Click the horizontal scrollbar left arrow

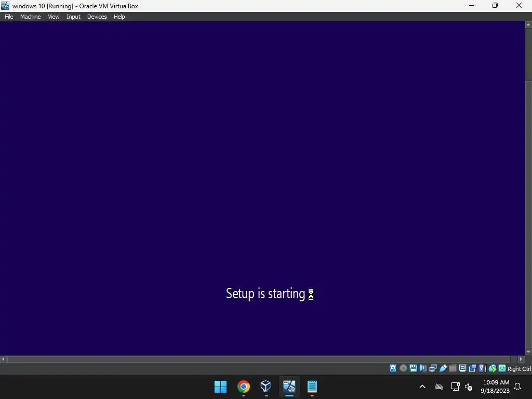[x=3, y=359]
